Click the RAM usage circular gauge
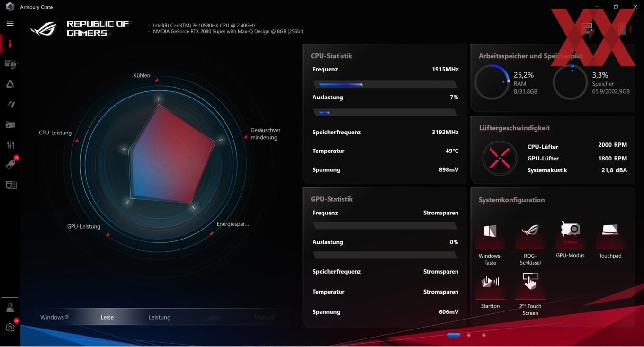The image size is (644, 347). (x=492, y=82)
